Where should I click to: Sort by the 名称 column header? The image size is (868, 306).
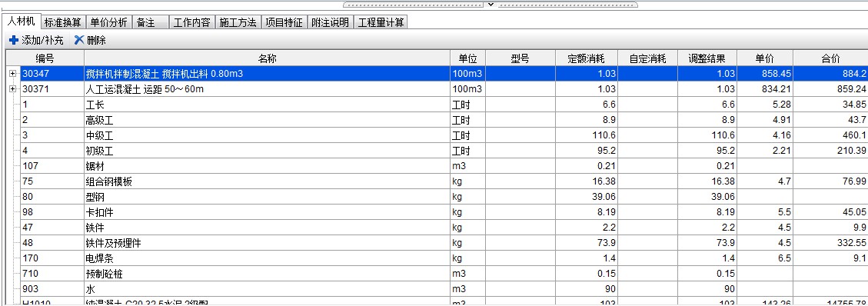pos(268,58)
